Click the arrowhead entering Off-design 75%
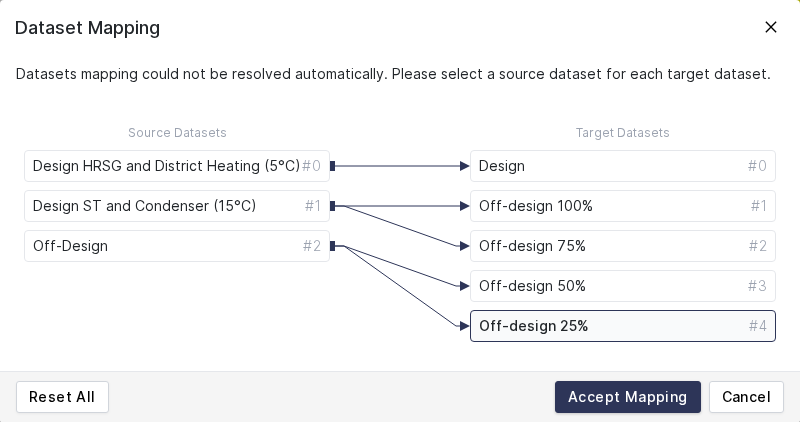Image resolution: width=800 pixels, height=422 pixels. click(464, 246)
